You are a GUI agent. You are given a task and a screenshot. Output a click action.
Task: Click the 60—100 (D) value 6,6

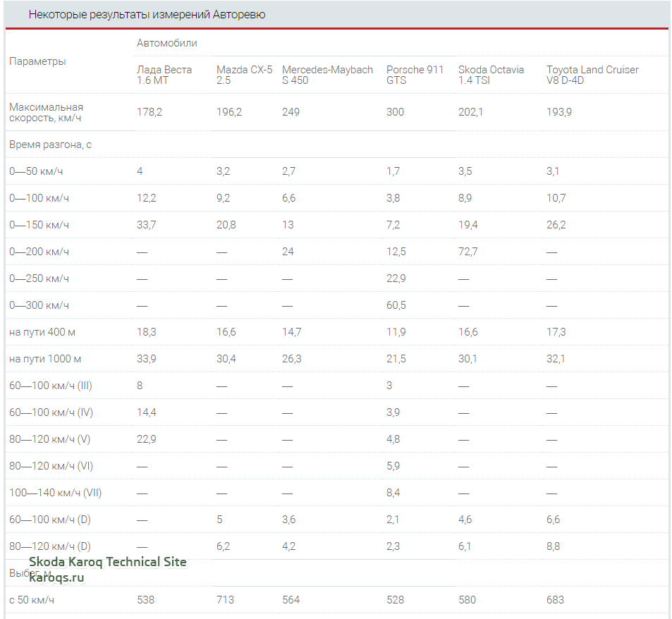click(554, 520)
